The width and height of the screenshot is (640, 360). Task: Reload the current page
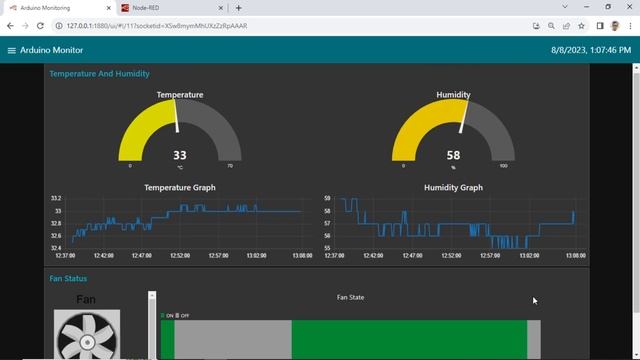[x=40, y=26]
